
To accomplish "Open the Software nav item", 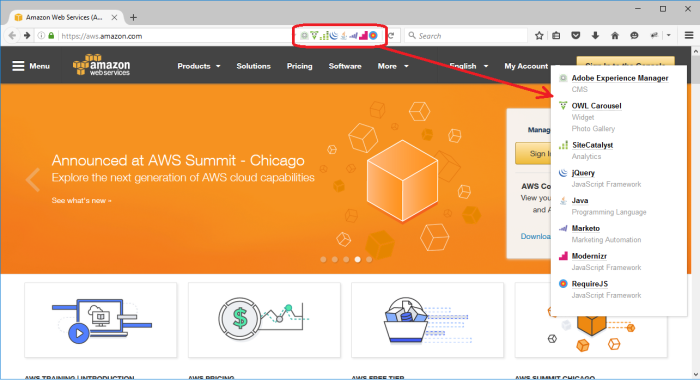I will coord(345,66).
